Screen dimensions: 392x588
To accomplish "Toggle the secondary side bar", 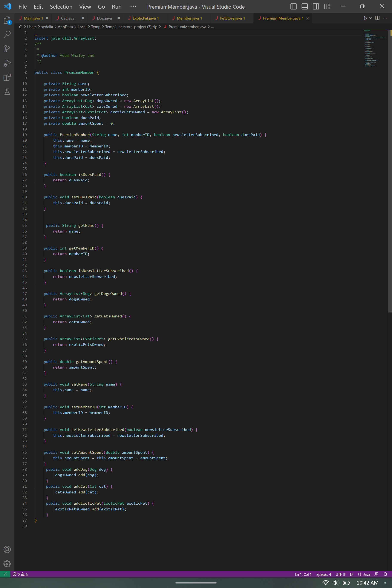I will click(x=316, y=7).
